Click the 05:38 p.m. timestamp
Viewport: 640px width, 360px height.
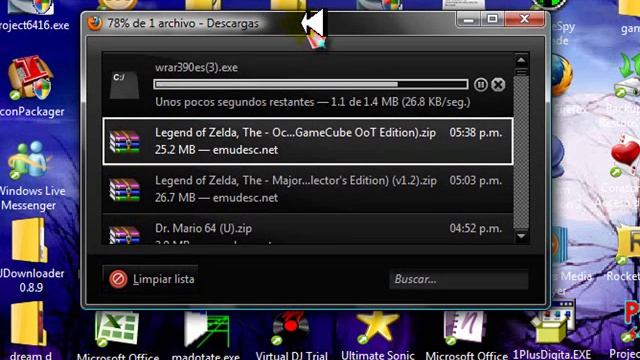(476, 133)
